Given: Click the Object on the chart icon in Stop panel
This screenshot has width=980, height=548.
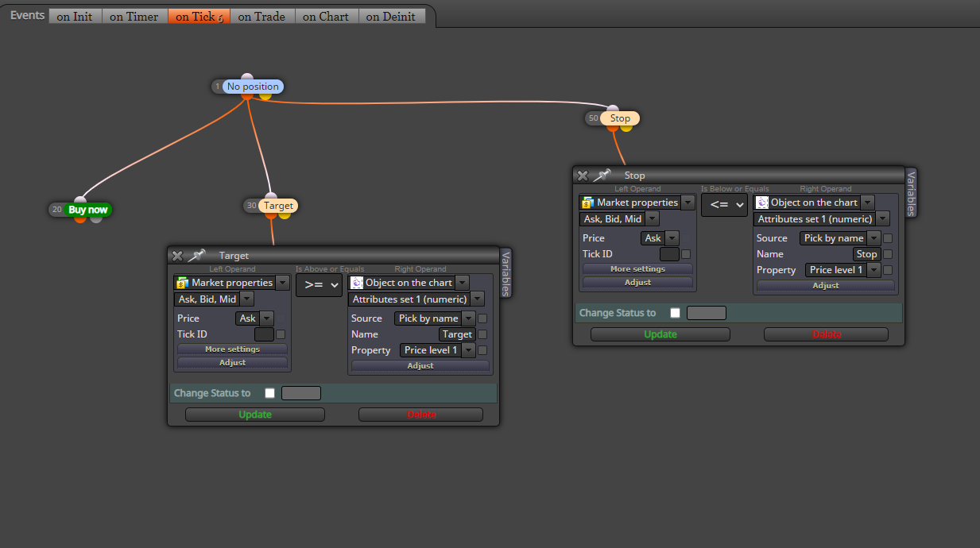Looking at the screenshot, I should (762, 203).
